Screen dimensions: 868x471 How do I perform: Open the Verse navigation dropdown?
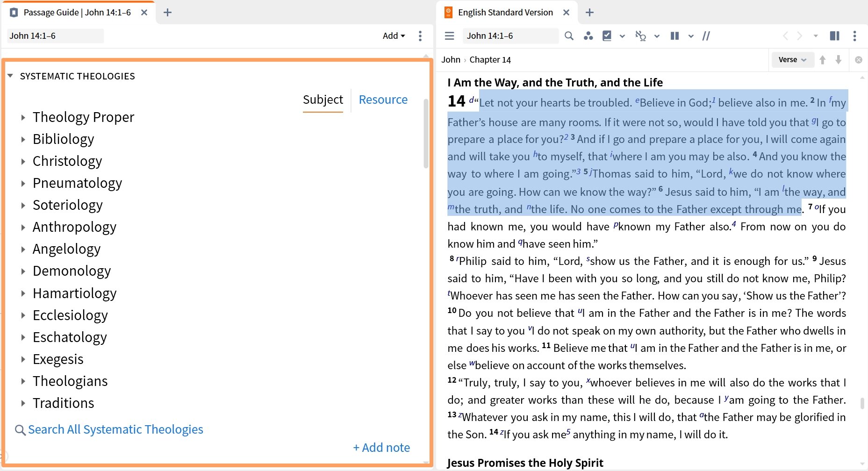pos(792,60)
